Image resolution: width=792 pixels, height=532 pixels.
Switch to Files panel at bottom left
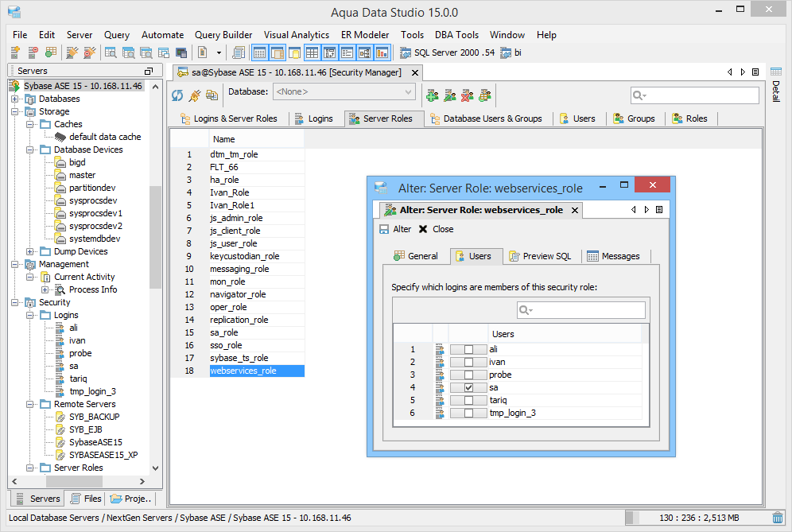[86, 499]
